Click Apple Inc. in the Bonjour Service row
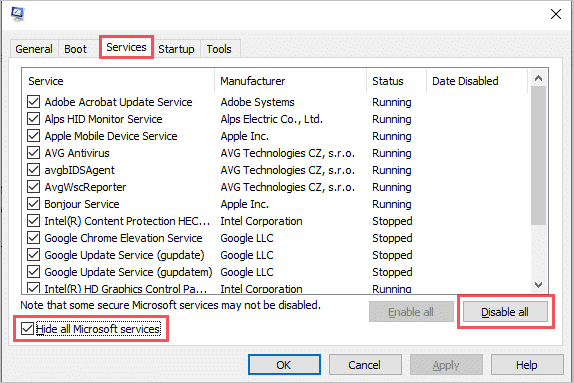The image size is (574, 383). coord(245,204)
